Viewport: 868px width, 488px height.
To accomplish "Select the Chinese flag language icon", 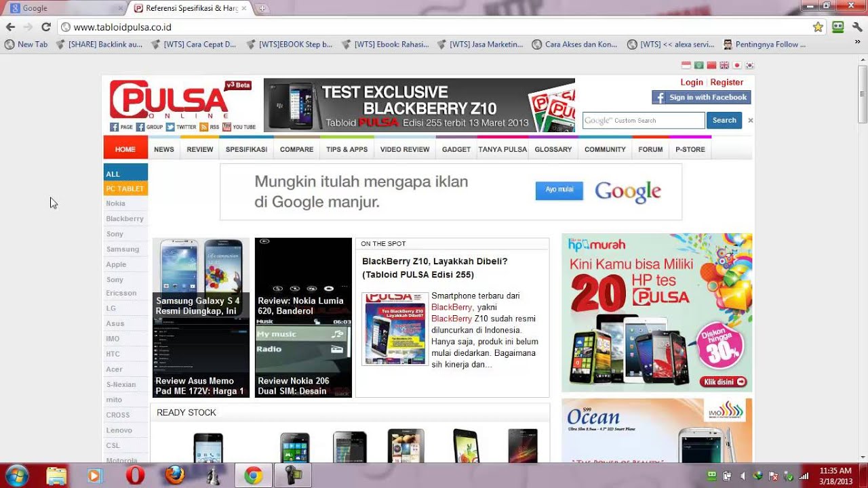I will (x=711, y=66).
